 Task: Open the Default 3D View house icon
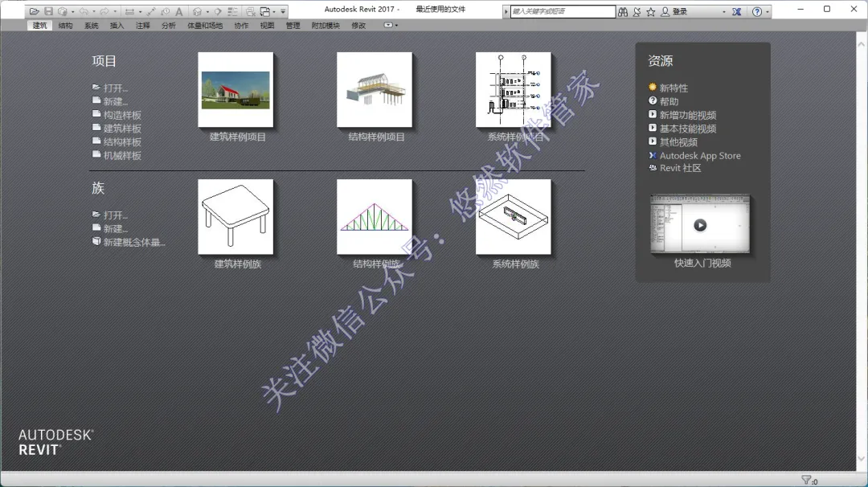(x=198, y=11)
